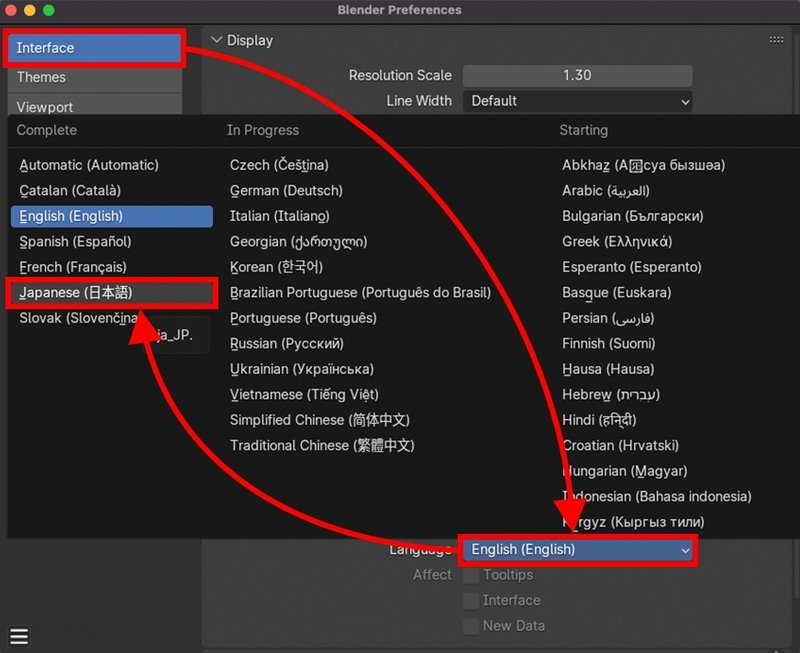Choose Vietnamese (Tiếng Việt) language
Viewport: 800px width, 653px height.
click(304, 395)
